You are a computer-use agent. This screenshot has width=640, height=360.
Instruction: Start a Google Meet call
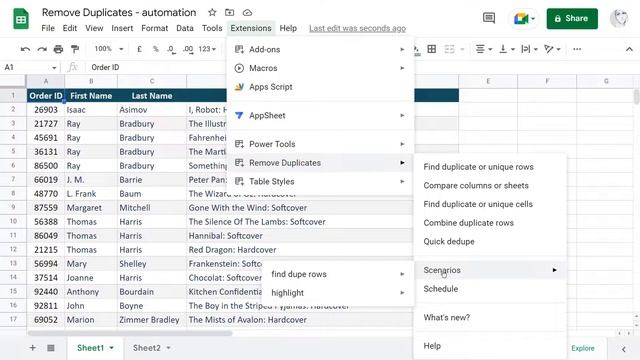(x=524, y=18)
